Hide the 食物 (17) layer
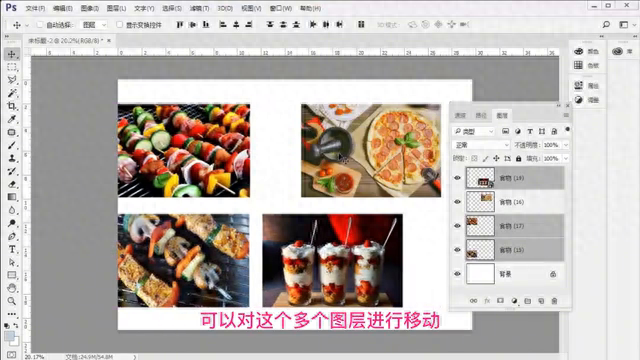The width and height of the screenshot is (640, 360). tap(457, 226)
